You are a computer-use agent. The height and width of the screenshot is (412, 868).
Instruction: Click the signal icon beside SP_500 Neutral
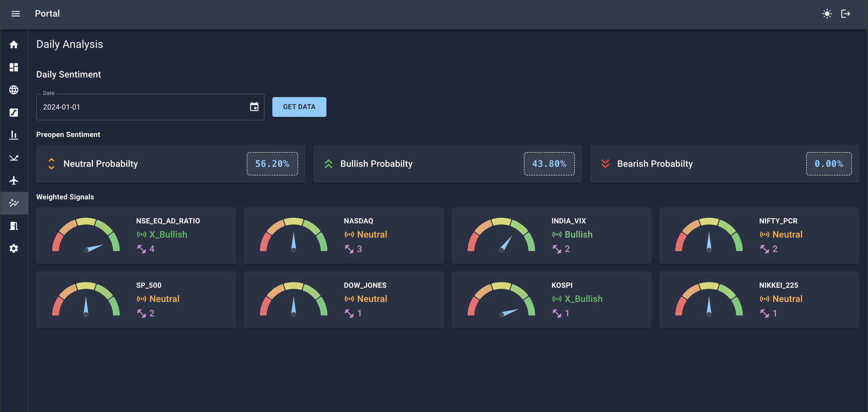[x=142, y=299]
